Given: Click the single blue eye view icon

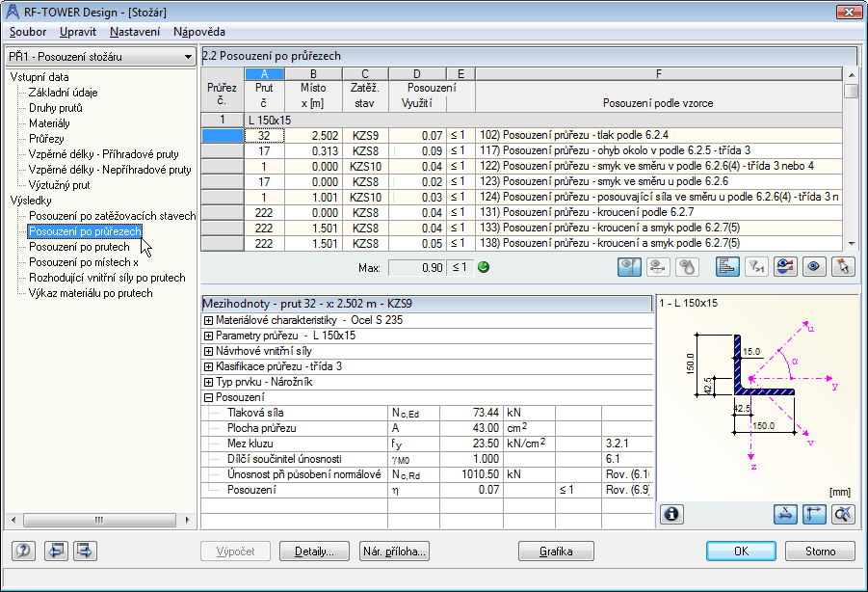Looking at the screenshot, I should pos(814,267).
